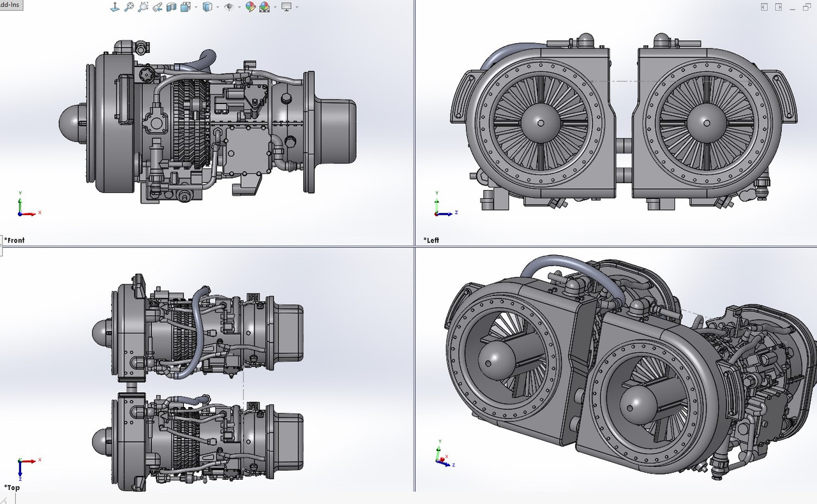Click the expand right panel icon

pos(778,7)
